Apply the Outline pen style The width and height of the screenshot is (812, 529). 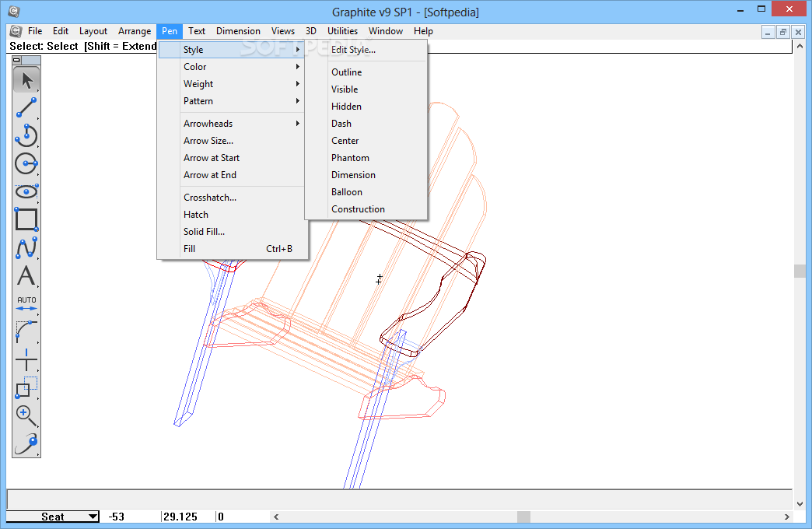[x=366, y=72]
